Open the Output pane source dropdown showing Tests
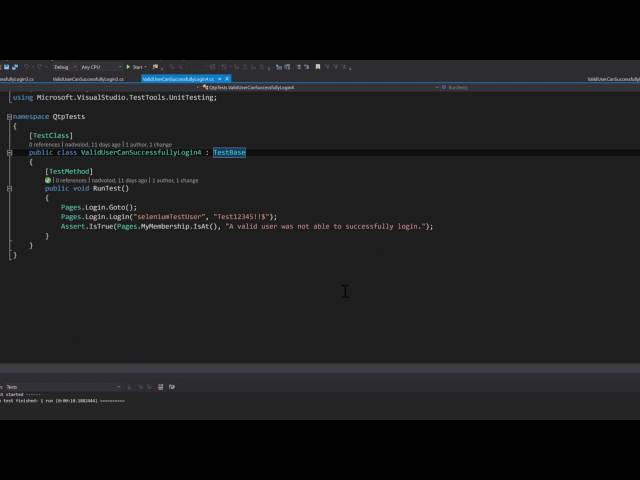 (62, 387)
